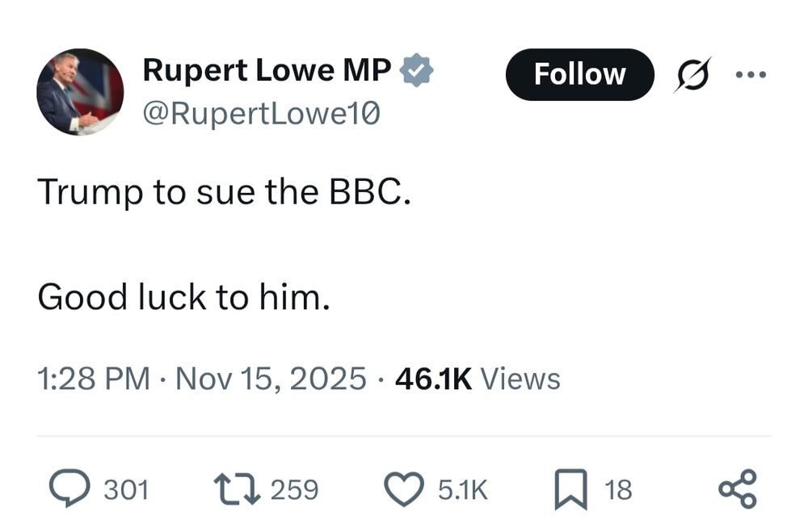Click the repost count showing 259
808x532 pixels.
295,488
